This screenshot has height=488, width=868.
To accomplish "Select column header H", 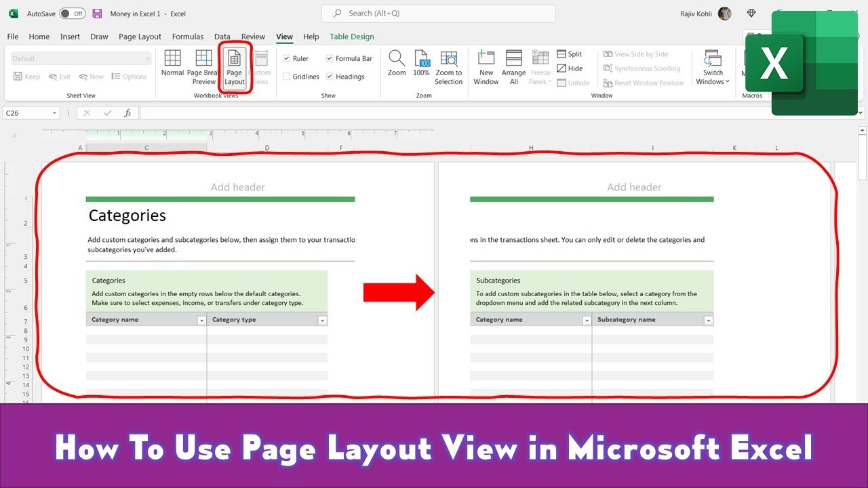I will [531, 148].
